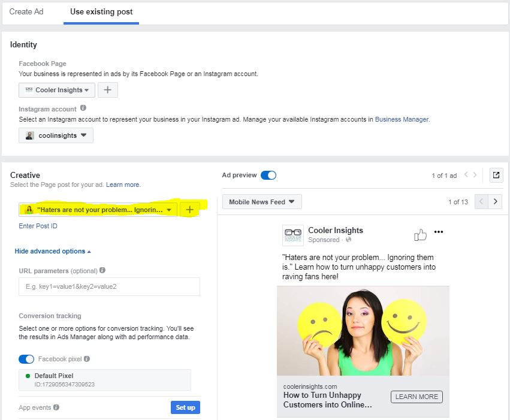
Task: Open the Cooler Insights Facebook Page dropdown
Action: (x=57, y=90)
